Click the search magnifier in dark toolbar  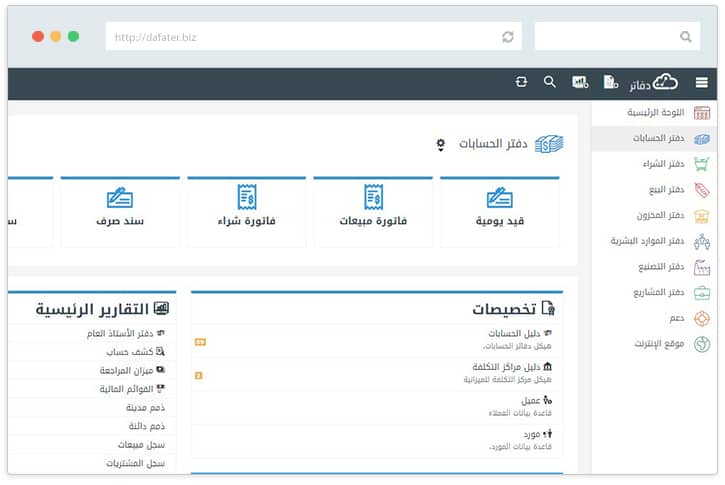click(549, 82)
